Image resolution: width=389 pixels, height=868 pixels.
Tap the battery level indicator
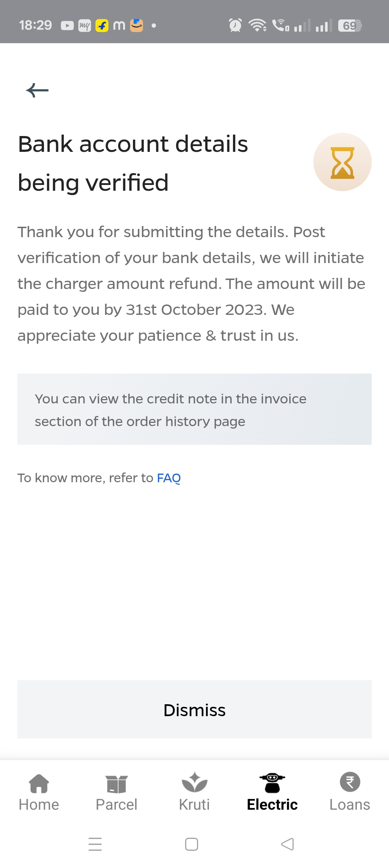tap(349, 26)
